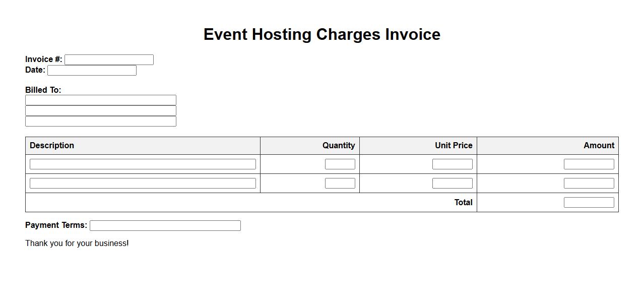Viewport: 644px width, 303px height.
Task: Focus the third Billed To line
Action: [101, 121]
